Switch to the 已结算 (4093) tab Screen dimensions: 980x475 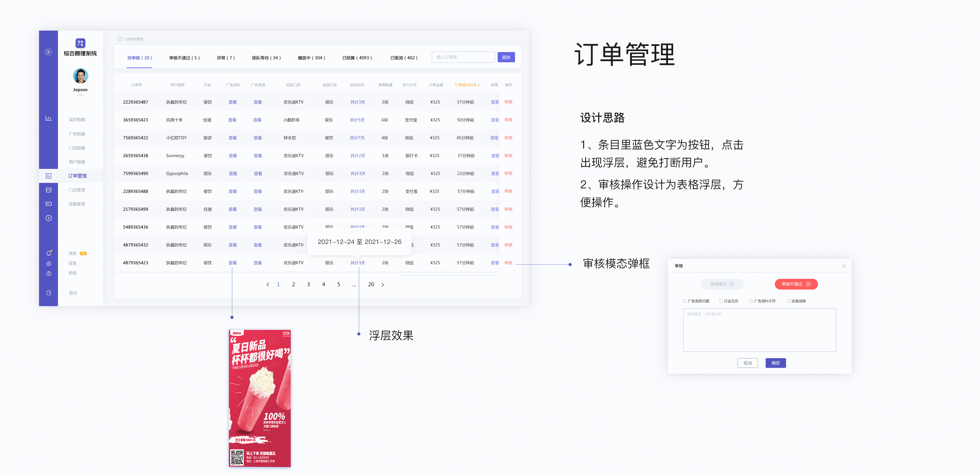coord(357,58)
